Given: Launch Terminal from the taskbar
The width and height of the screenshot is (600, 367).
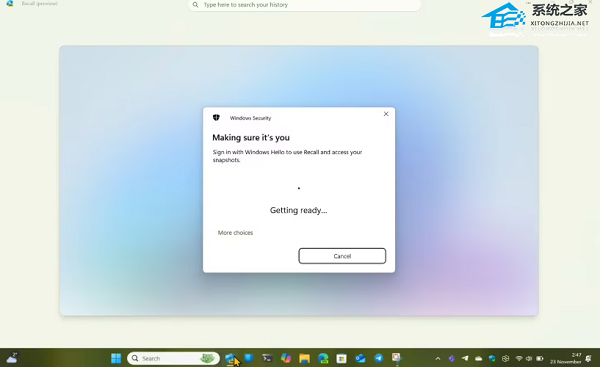Looking at the screenshot, I should pos(267,358).
